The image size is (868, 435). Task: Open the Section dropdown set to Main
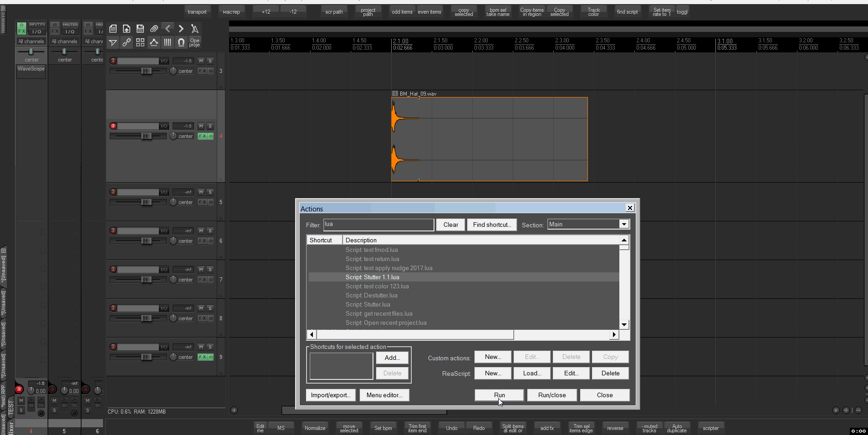tap(588, 224)
